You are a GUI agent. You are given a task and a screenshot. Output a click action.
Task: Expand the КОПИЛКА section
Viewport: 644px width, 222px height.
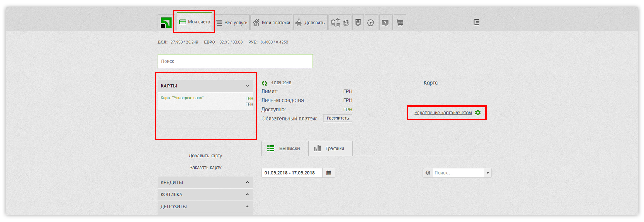tap(247, 195)
